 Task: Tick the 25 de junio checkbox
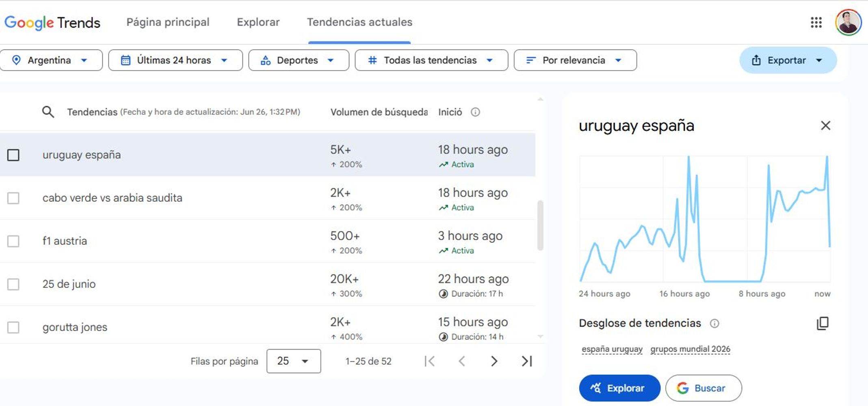(x=13, y=284)
